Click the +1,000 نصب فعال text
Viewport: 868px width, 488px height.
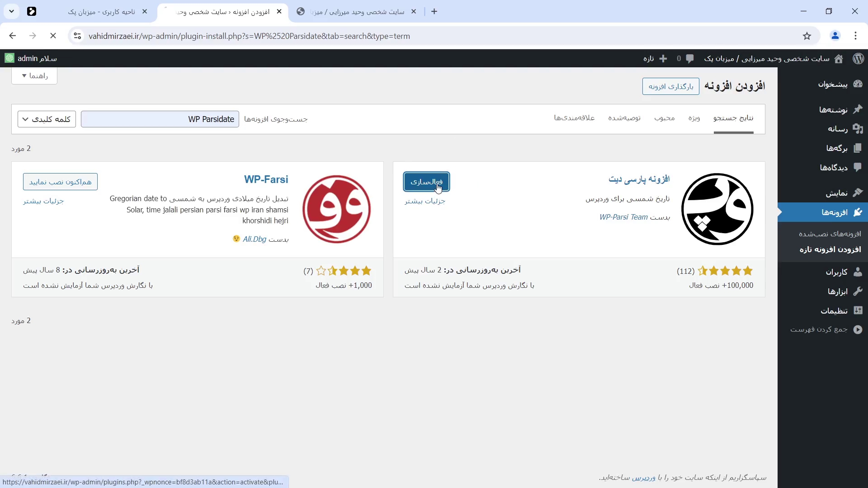344,286
